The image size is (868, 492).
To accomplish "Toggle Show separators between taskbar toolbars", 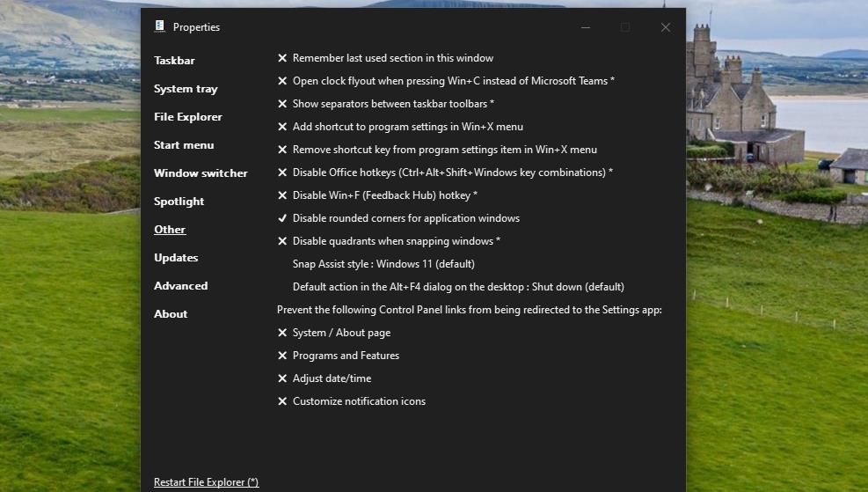I will [393, 104].
